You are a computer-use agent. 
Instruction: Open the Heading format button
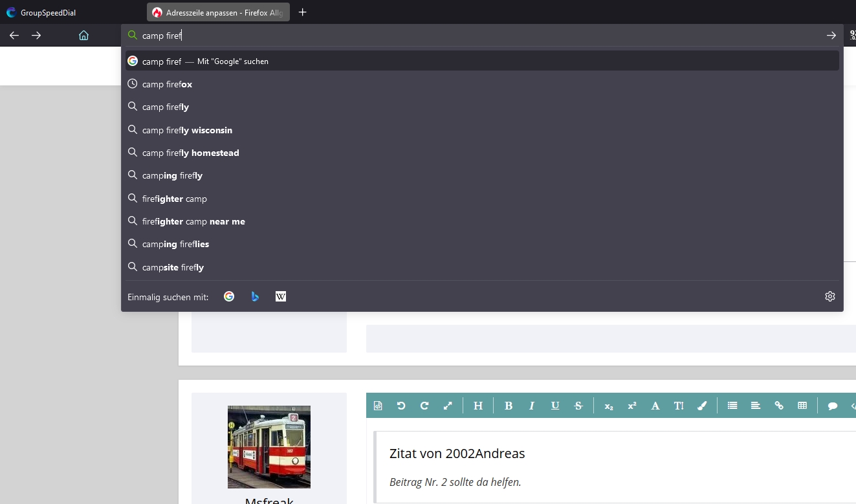[x=478, y=406]
